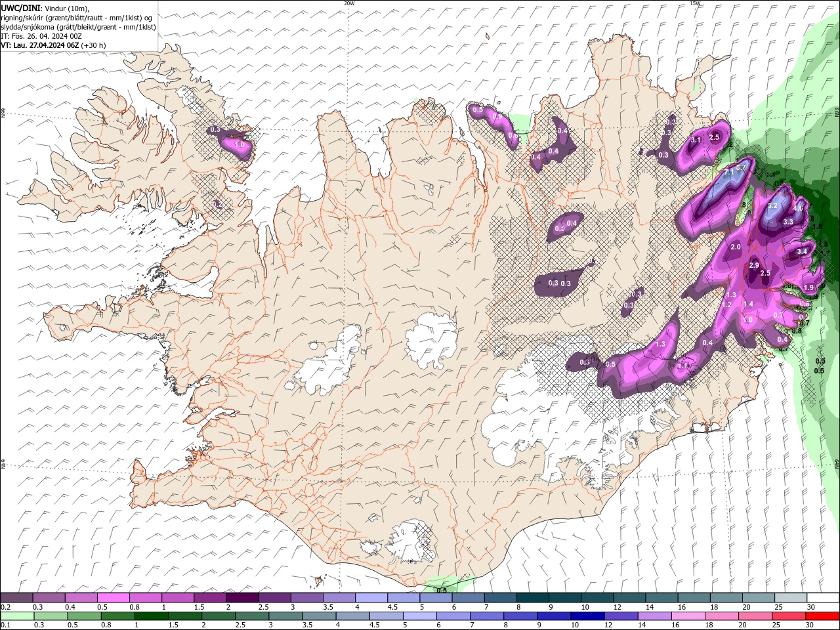Click the 2 darkest purple snow legend swatch
Image resolution: width=840 pixels, height=630 pixels.
(242, 598)
